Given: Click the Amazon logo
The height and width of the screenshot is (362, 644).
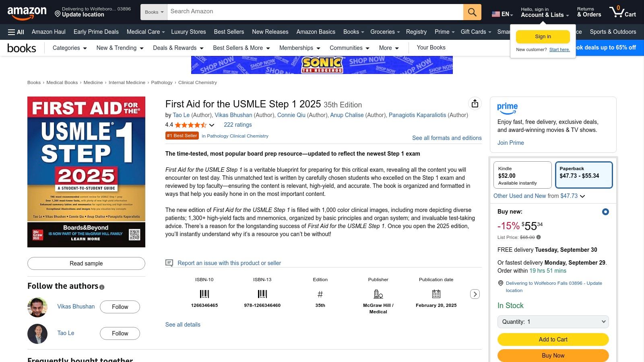Looking at the screenshot, I should point(27,13).
